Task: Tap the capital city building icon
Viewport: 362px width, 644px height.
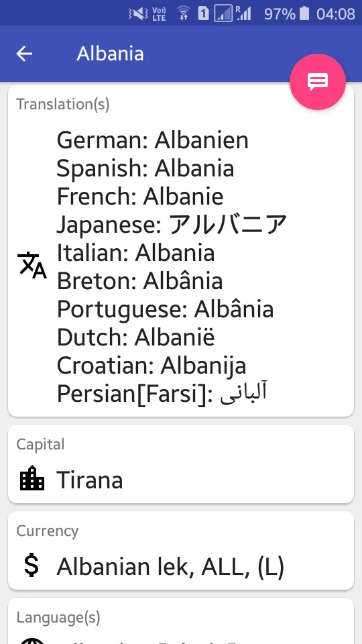Action: click(32, 478)
